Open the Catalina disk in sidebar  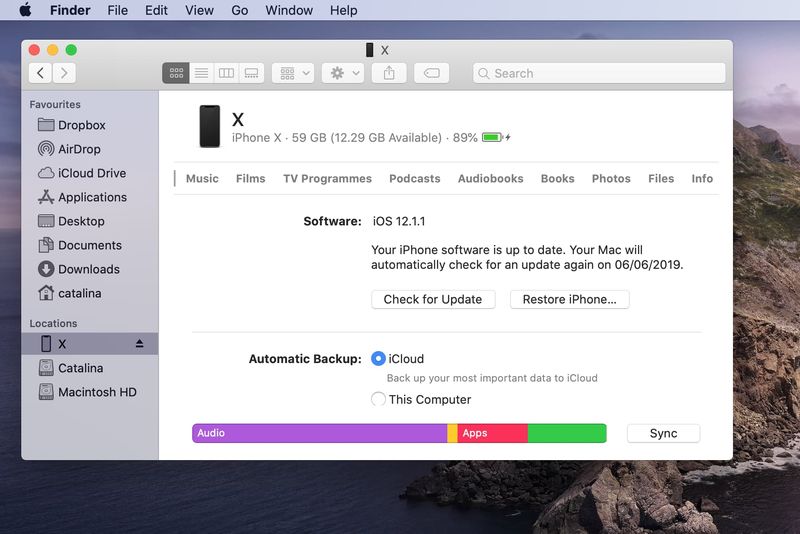tap(90, 368)
